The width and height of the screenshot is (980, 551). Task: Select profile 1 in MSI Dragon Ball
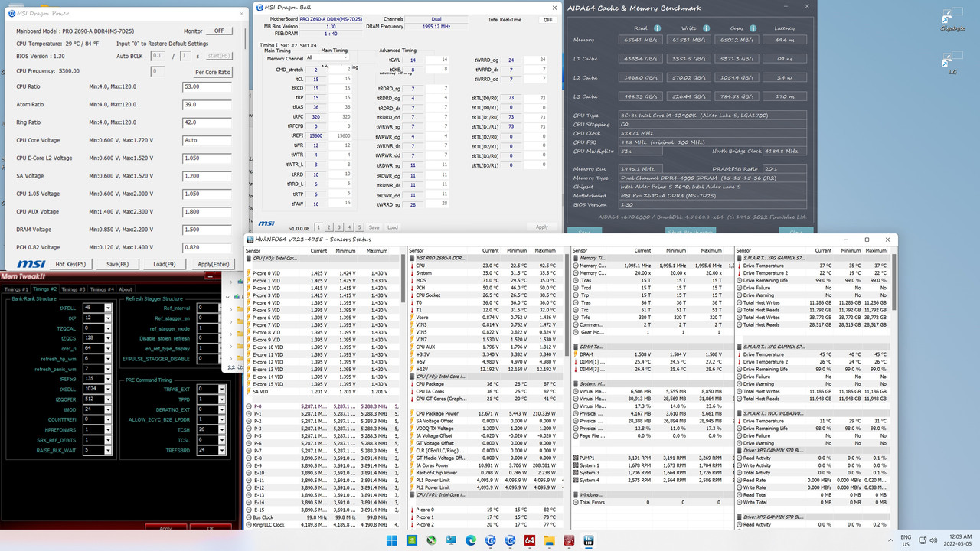(x=318, y=227)
